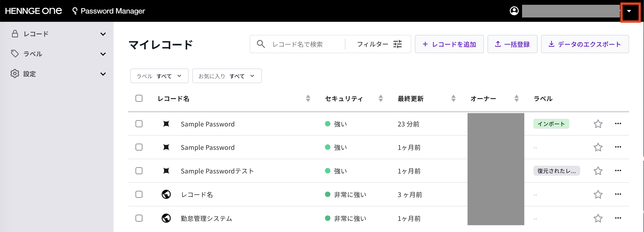The width and height of the screenshot is (644, 232).
Task: Open the お気に入り すべて filter dropdown
Action: 227,76
